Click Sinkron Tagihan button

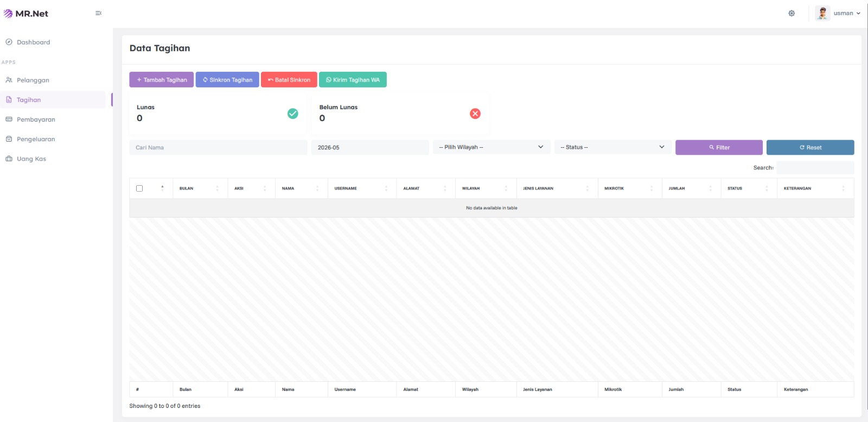(227, 80)
